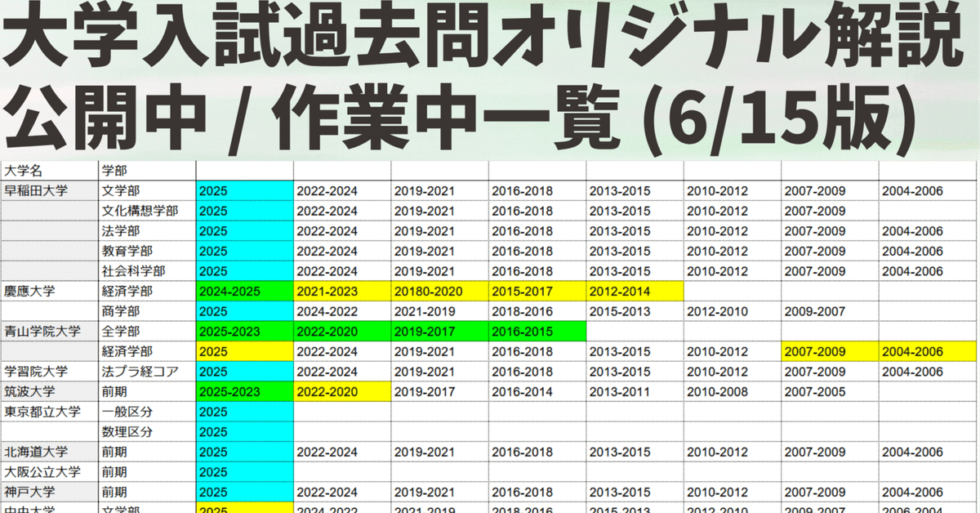The height and width of the screenshot is (513, 980).
Task: Select the 全学部 cell
Action: point(147,331)
